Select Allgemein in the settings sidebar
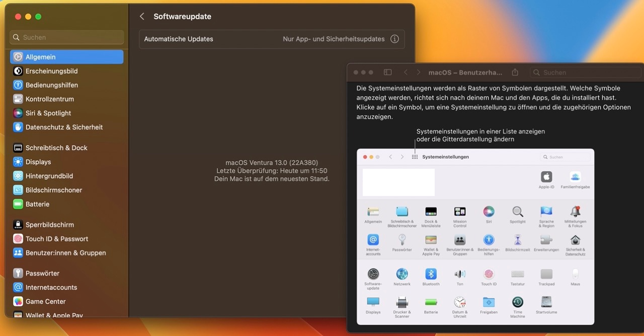Screen dimensions: 644x336 click(x=66, y=57)
